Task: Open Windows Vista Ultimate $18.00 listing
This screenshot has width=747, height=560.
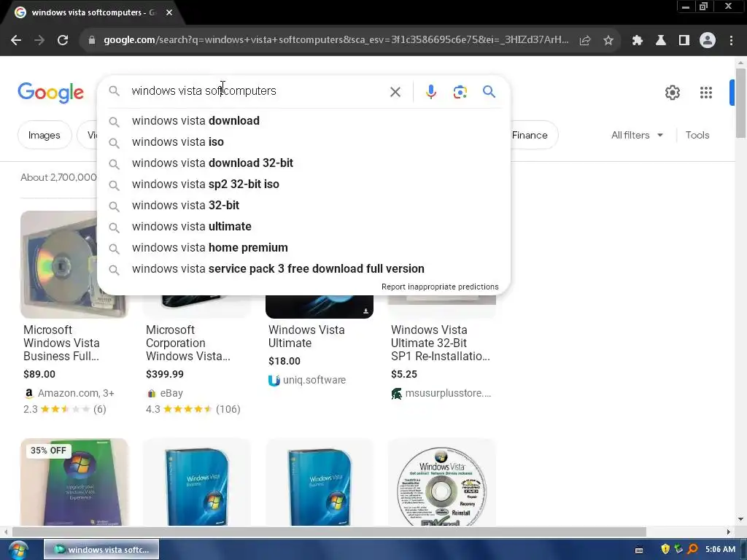Action: tap(306, 336)
